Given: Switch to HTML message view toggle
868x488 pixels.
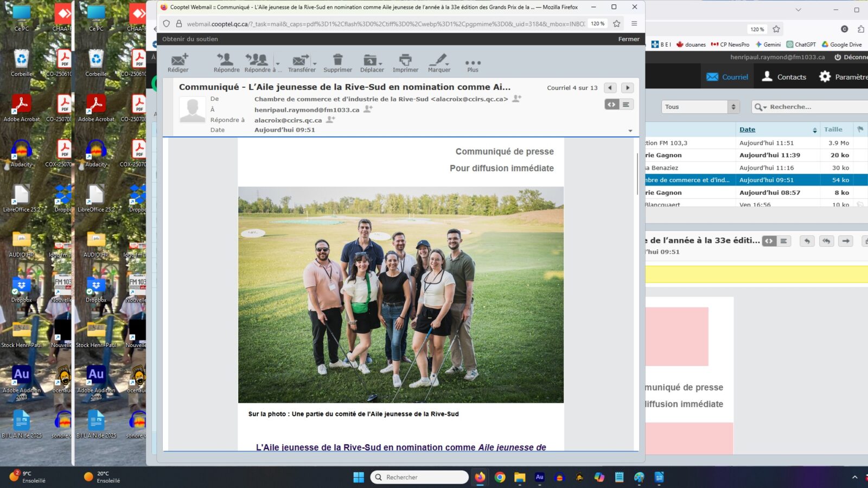Looking at the screenshot, I should 612,105.
